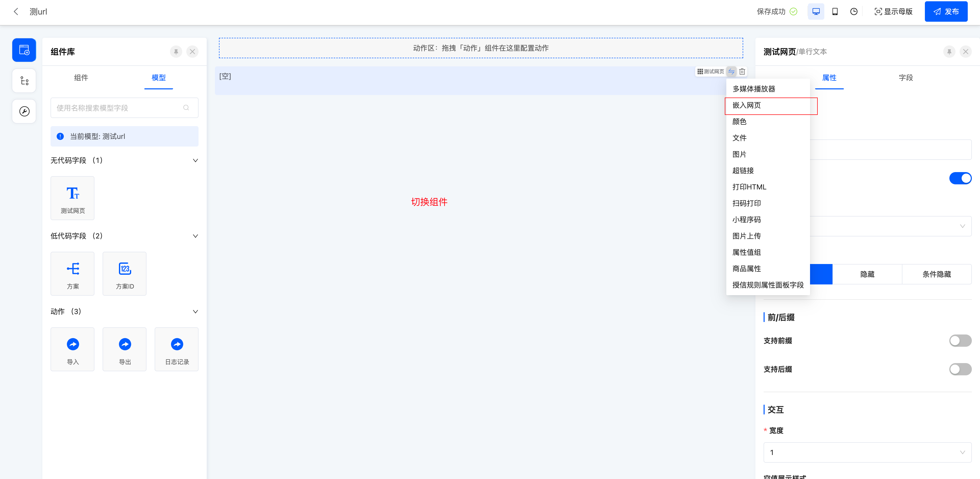Select the 日志记录 action card
980x479 pixels.
tap(177, 349)
